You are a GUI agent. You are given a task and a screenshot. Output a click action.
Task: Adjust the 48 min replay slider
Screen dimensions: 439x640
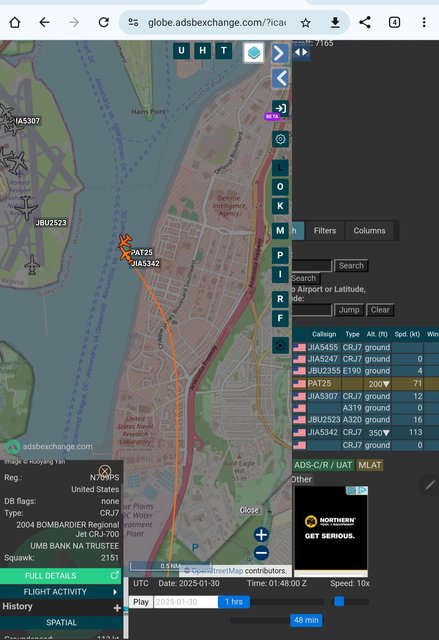[306, 620]
